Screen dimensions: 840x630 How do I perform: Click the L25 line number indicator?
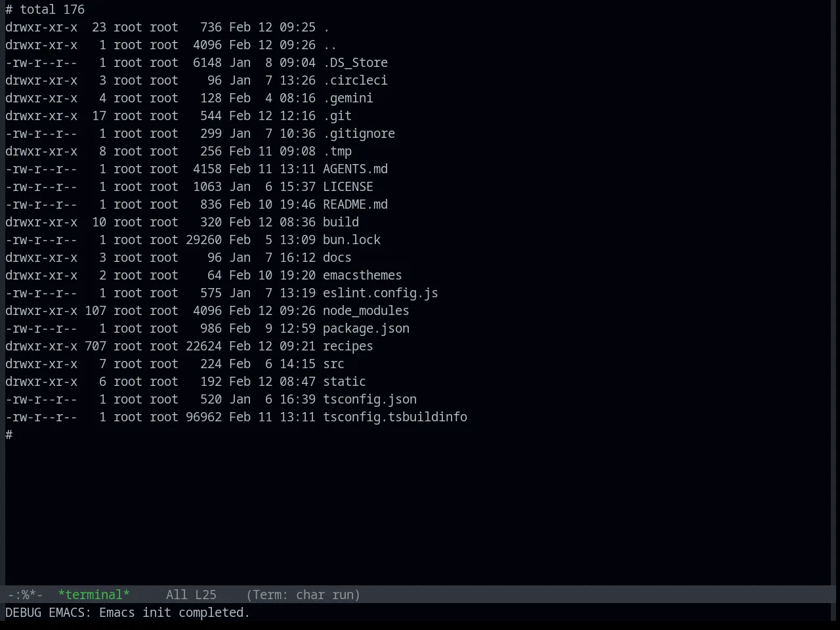tap(205, 595)
